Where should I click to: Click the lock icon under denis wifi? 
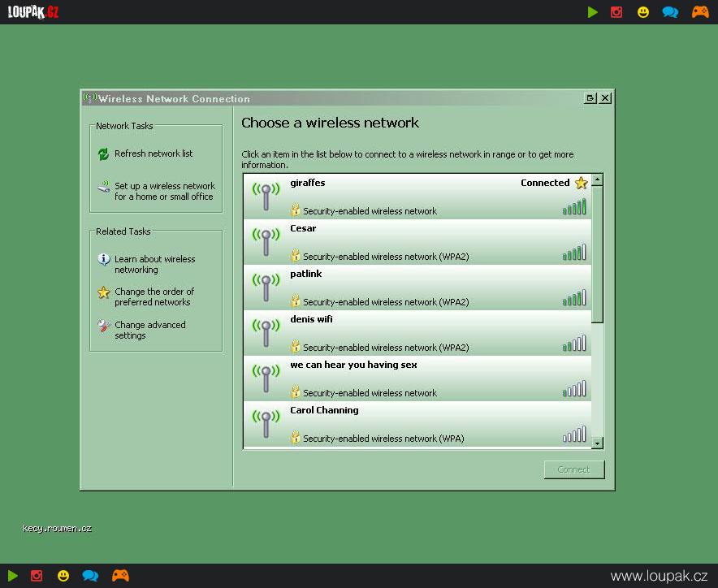click(296, 346)
